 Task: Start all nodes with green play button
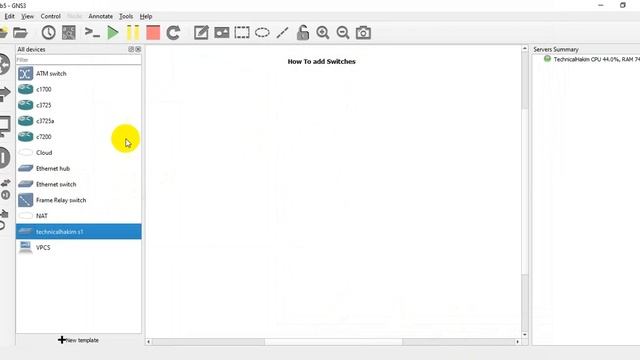coord(113,33)
